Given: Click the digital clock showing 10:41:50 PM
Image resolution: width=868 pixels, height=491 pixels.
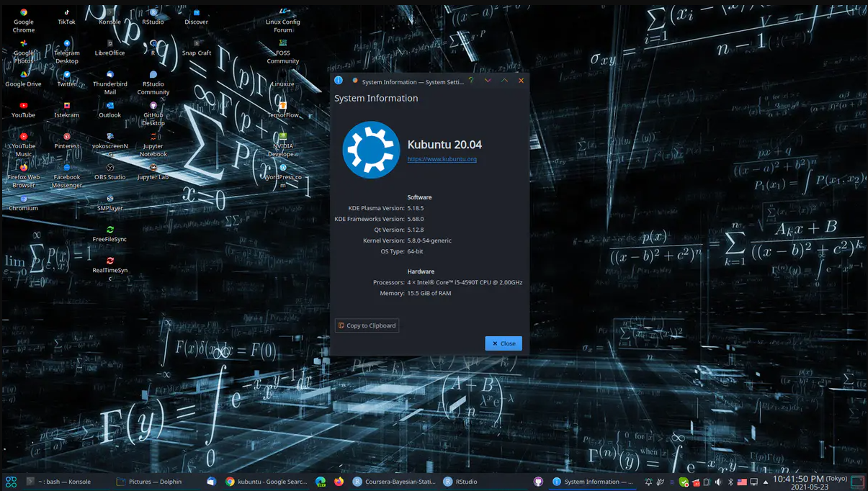Looking at the screenshot, I should (x=810, y=482).
